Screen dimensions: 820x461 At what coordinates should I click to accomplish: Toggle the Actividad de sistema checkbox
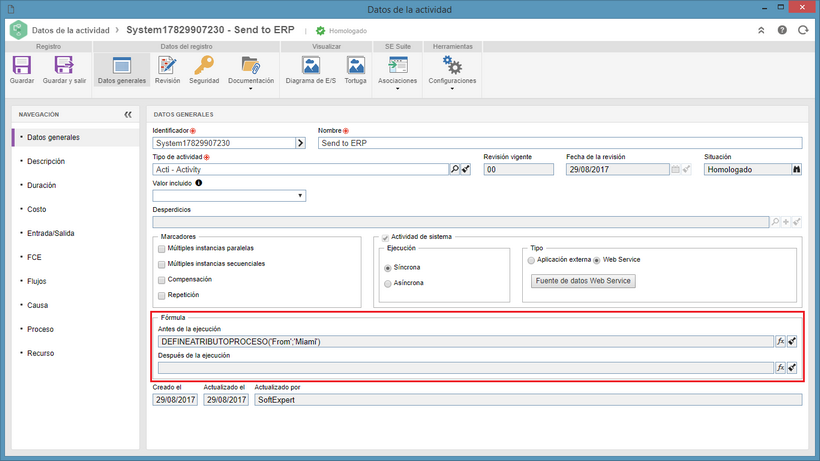tap(385, 238)
